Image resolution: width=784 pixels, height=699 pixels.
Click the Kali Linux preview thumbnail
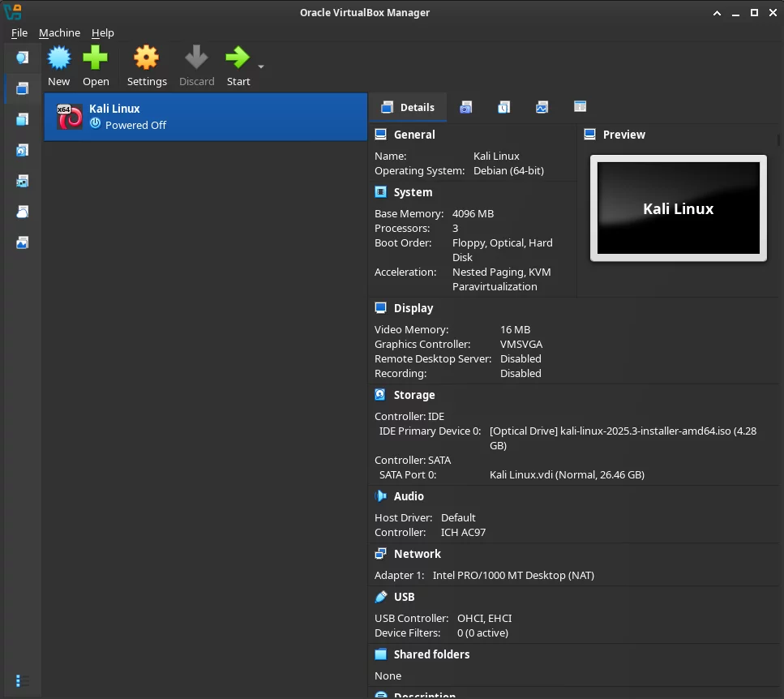click(x=678, y=208)
